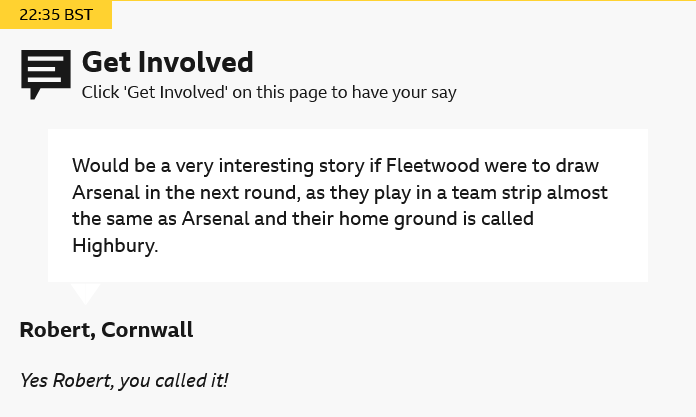Viewport: 696px width, 417px height.
Task: Click the word Fleetwood in the comment
Action: [x=432, y=166]
